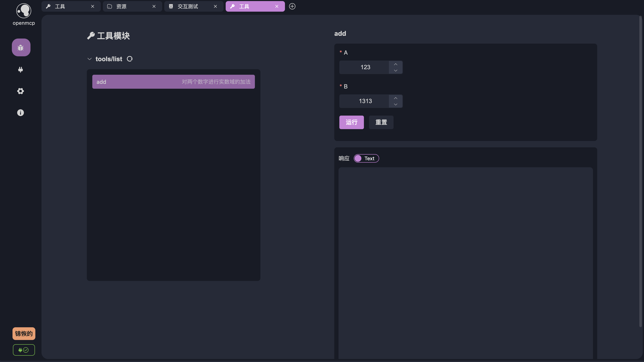Decrease value of parameter B
Image resolution: width=644 pixels, height=362 pixels.
point(395,104)
